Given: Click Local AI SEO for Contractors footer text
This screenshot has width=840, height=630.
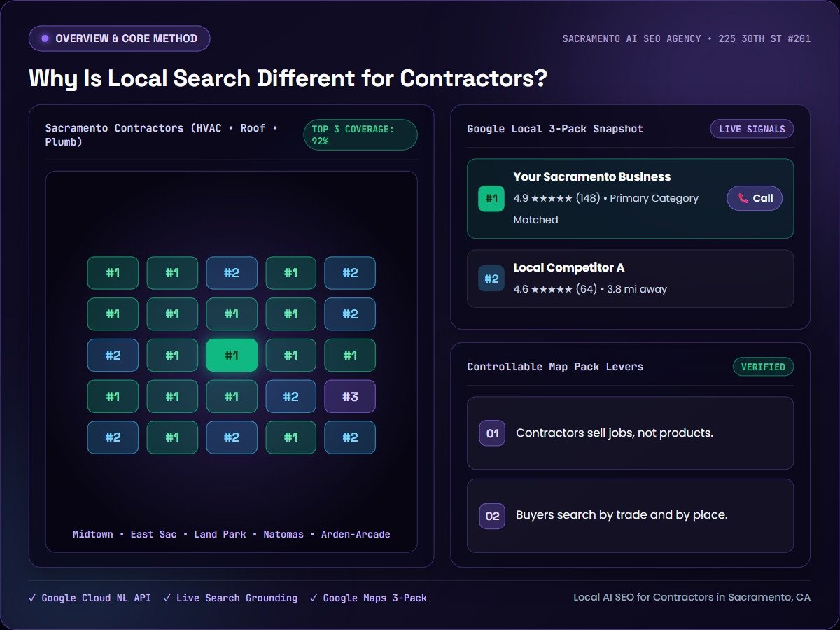Looking at the screenshot, I should [x=692, y=597].
